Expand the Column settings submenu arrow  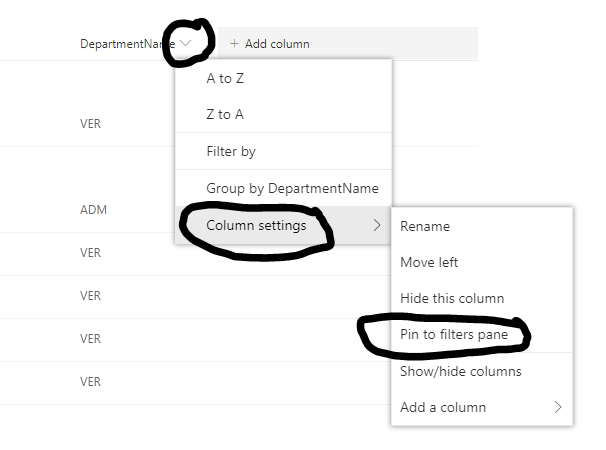click(377, 226)
